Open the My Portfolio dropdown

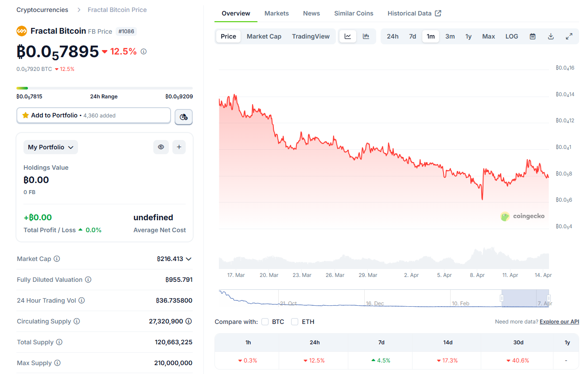(x=51, y=147)
